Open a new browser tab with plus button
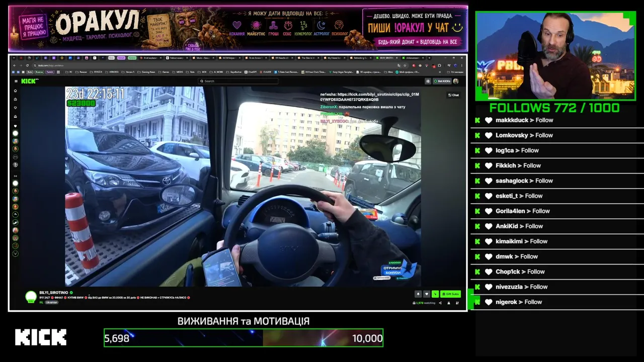This screenshot has height=362, width=644. pyautogui.click(x=429, y=58)
